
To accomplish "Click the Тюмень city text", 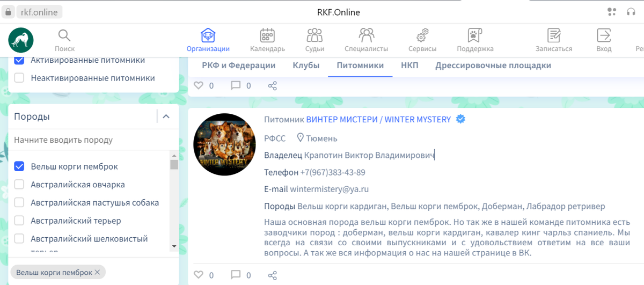I will [321, 138].
